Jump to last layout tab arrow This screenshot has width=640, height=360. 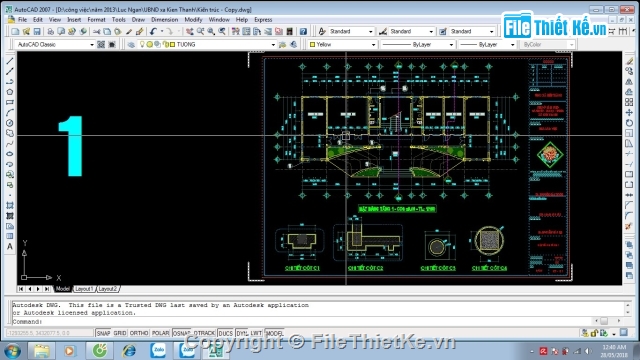tap(47, 289)
